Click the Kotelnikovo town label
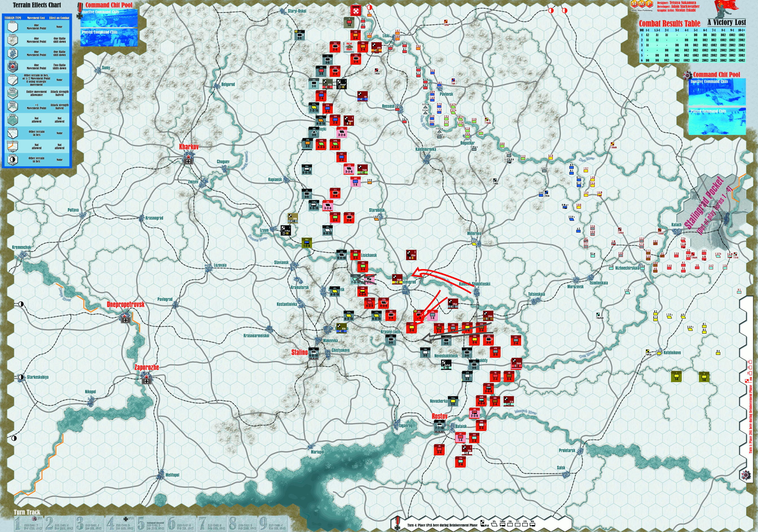758x532 pixels. 672,353
